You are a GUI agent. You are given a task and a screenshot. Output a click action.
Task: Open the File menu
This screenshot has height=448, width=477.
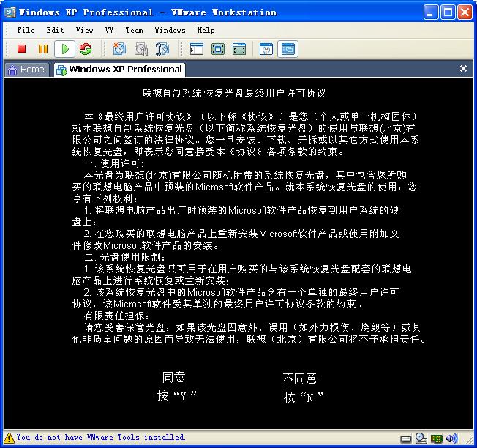(26, 31)
